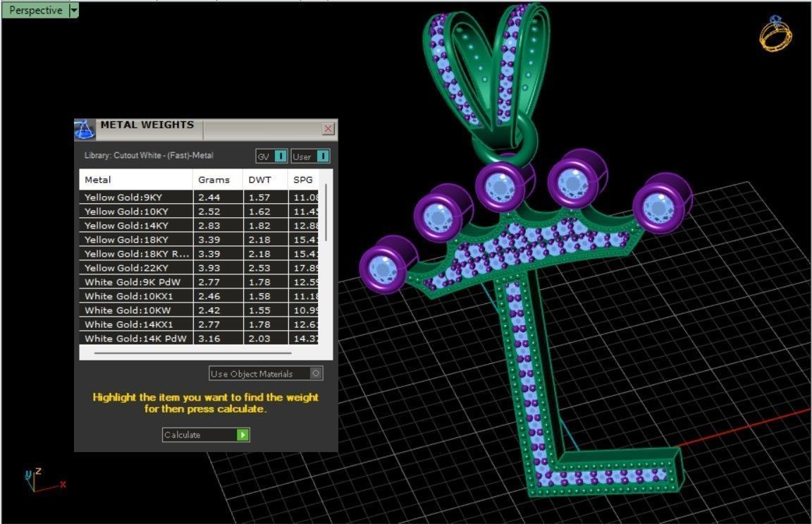Click the gold ring icon in the viewport corner
Image resolution: width=812 pixels, height=524 pixels.
(775, 33)
